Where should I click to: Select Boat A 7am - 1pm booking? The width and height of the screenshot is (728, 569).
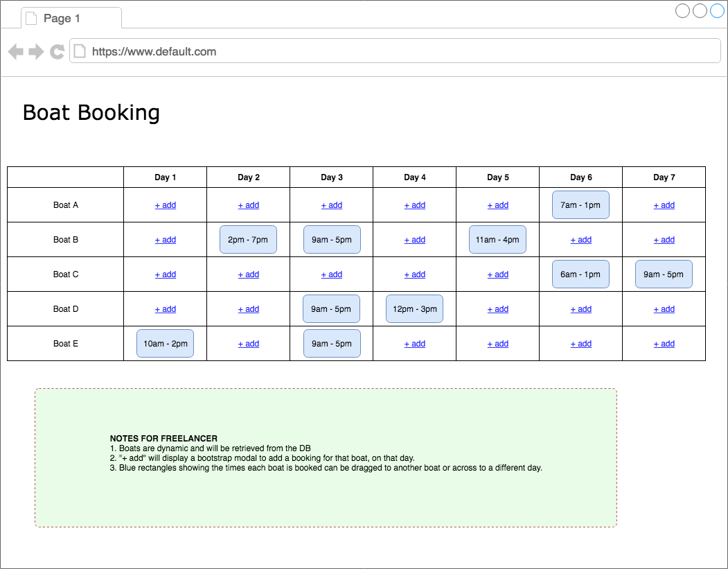580,205
